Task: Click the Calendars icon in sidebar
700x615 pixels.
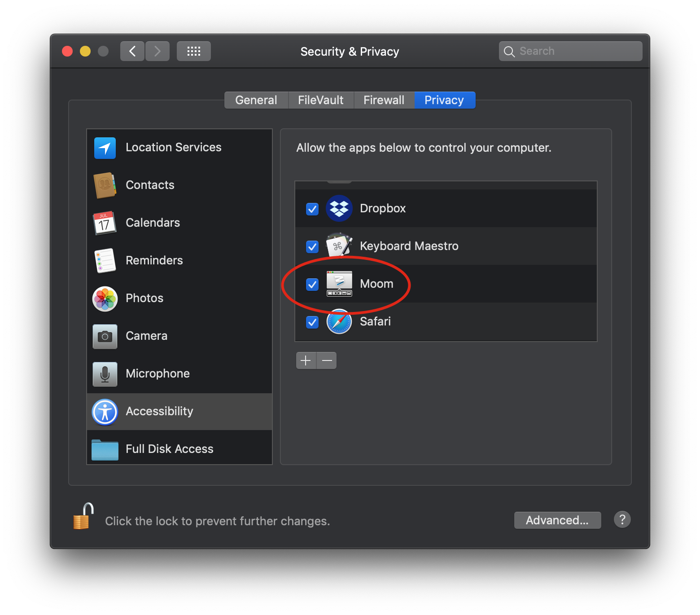Action: point(105,223)
